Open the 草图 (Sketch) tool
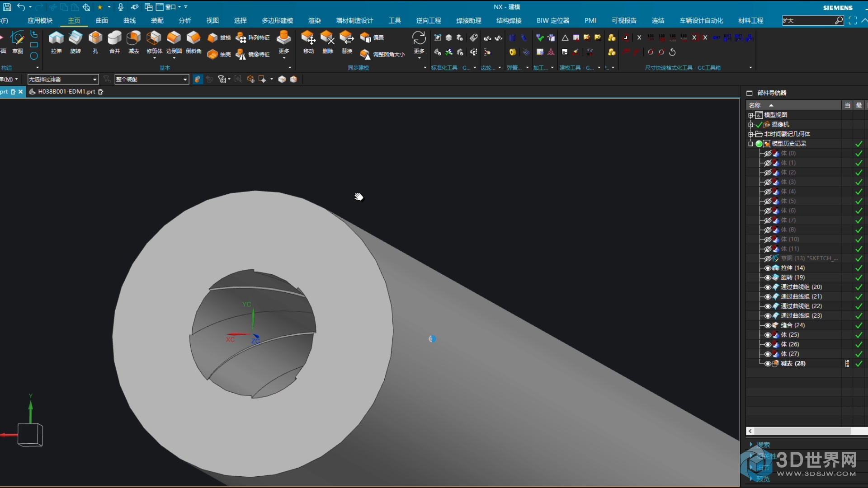This screenshot has width=868, height=488. 18,42
